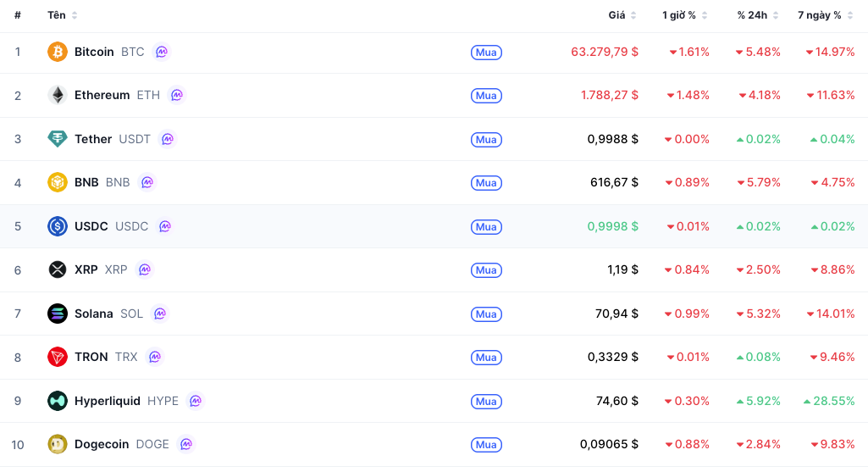Click the Mua button in USDC row
868x472 pixels.
click(x=486, y=226)
